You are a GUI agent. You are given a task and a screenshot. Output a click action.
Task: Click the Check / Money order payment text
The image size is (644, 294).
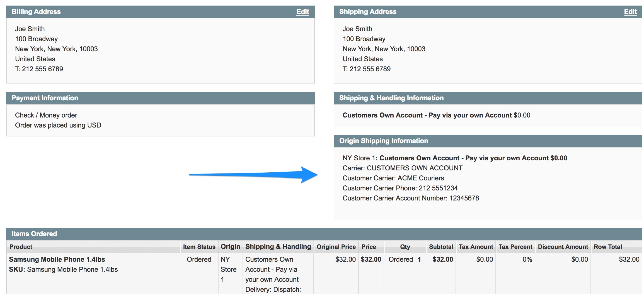46,115
